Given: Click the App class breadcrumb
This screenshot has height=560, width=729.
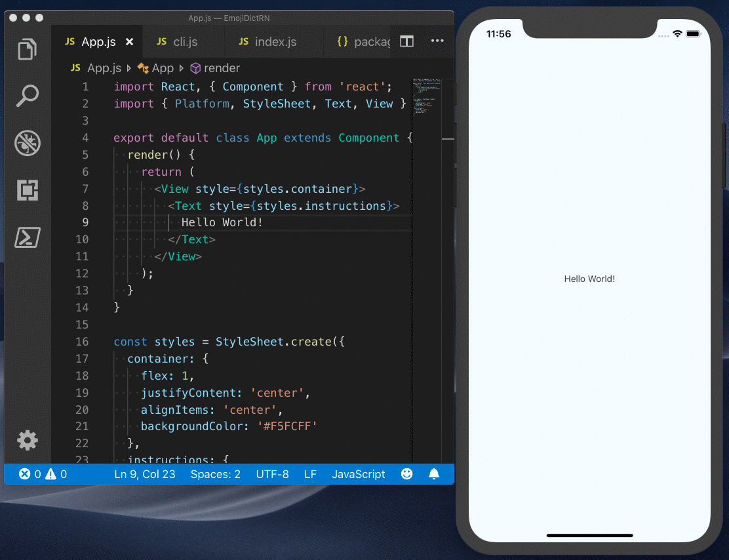Looking at the screenshot, I should 156,68.
